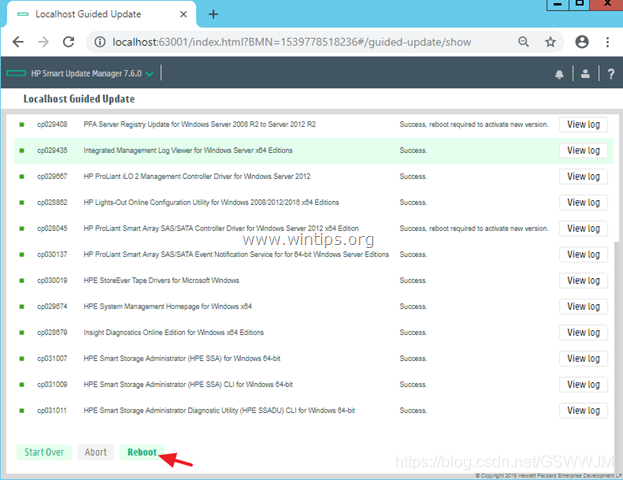The image size is (623, 480).
Task: Click the green status square for cp028862
Action: [x=22, y=203]
